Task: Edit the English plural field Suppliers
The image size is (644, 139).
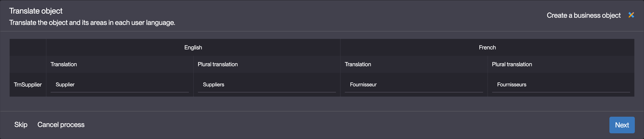Action: click(x=266, y=85)
